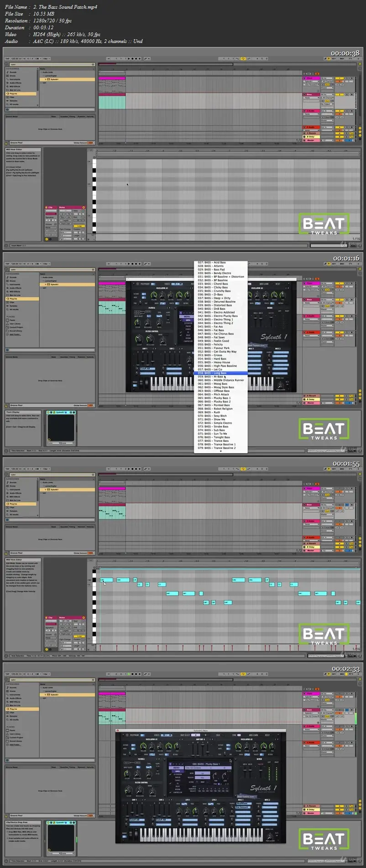The height and width of the screenshot is (868, 366).
Task: Click scroll-down arrow below the preset list
Action: pos(221,451)
